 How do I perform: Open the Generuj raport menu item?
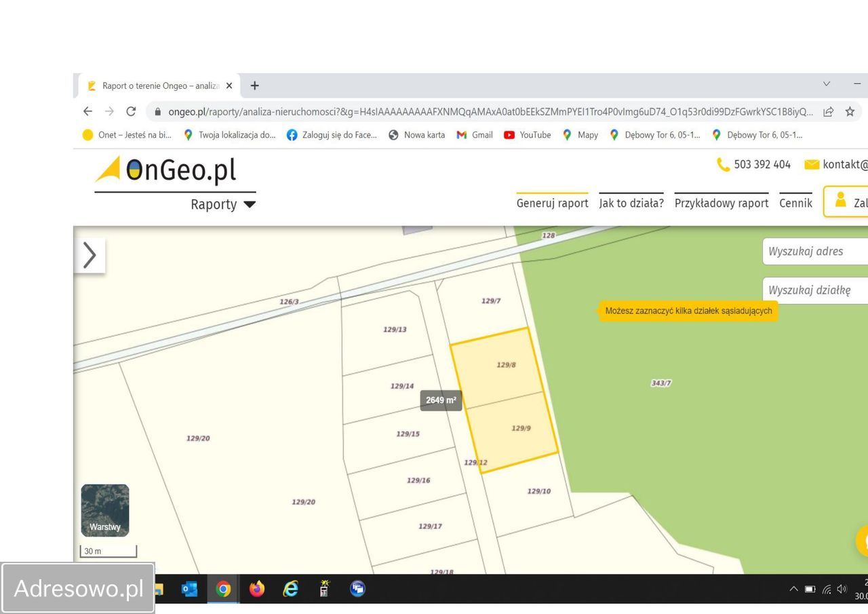[552, 203]
